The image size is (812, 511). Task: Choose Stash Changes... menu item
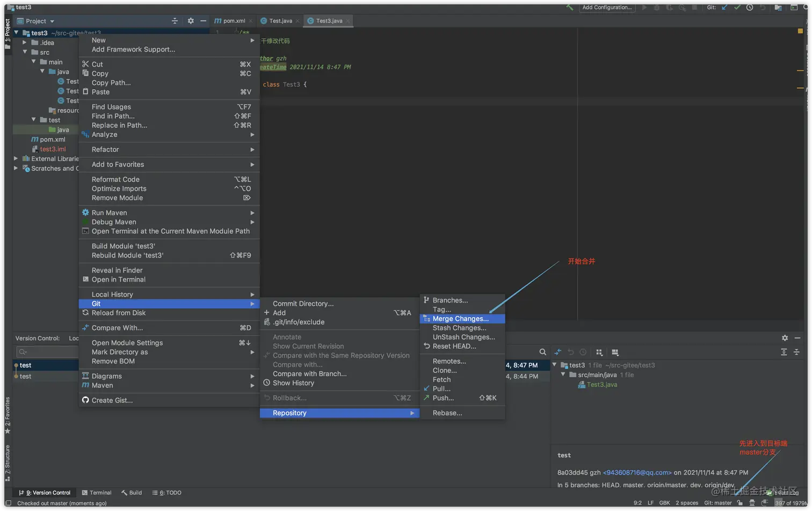tap(462, 328)
